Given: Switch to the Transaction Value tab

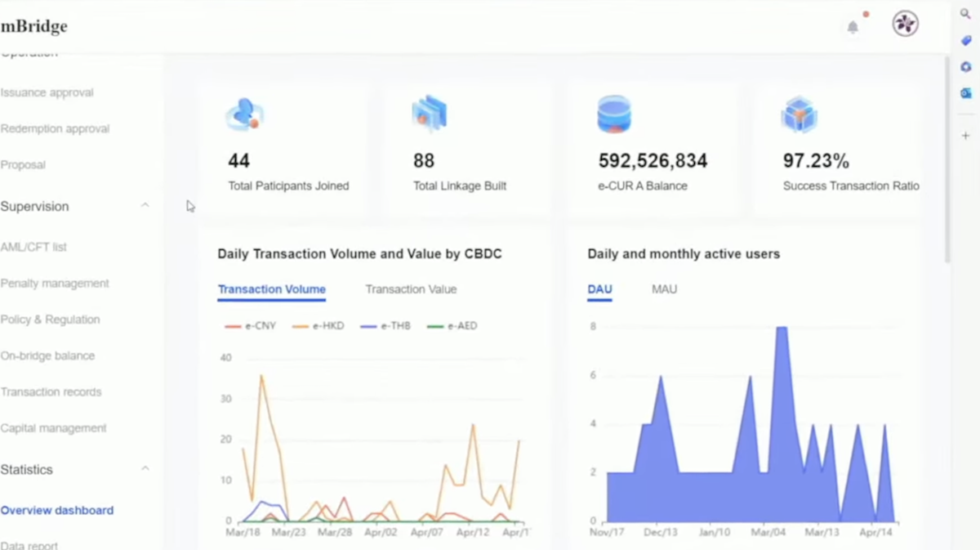Looking at the screenshot, I should (x=411, y=289).
